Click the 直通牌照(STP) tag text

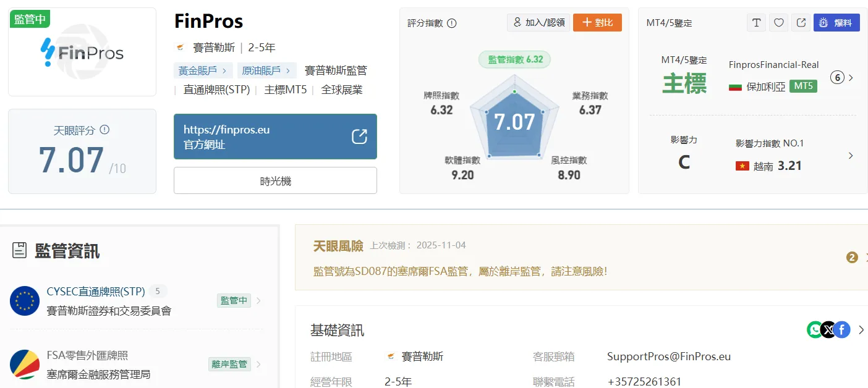216,90
